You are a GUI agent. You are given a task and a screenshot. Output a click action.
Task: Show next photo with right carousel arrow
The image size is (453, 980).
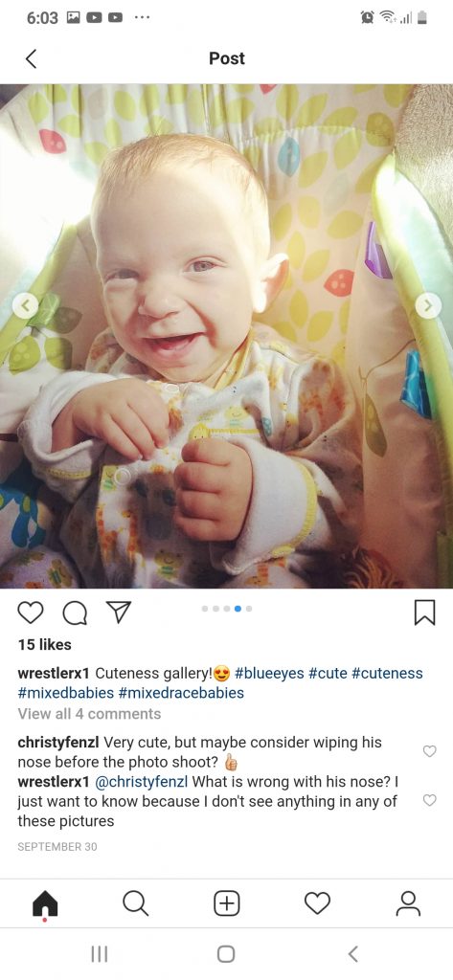[x=428, y=305]
